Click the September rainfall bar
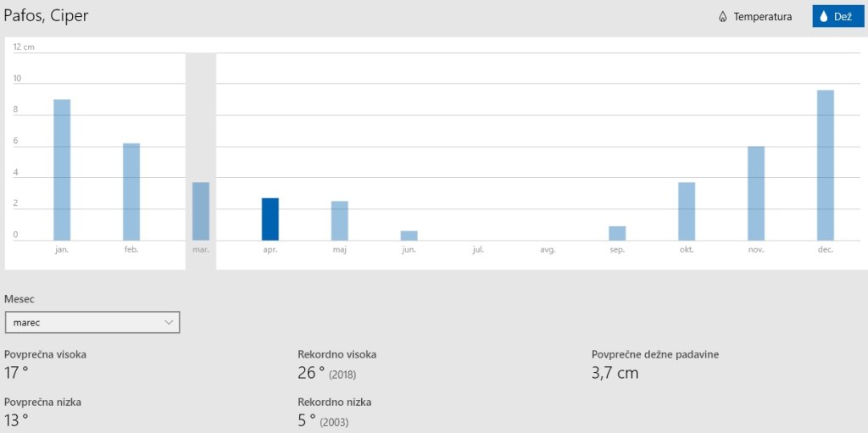Screen dimensions: 868x433 pos(617,233)
